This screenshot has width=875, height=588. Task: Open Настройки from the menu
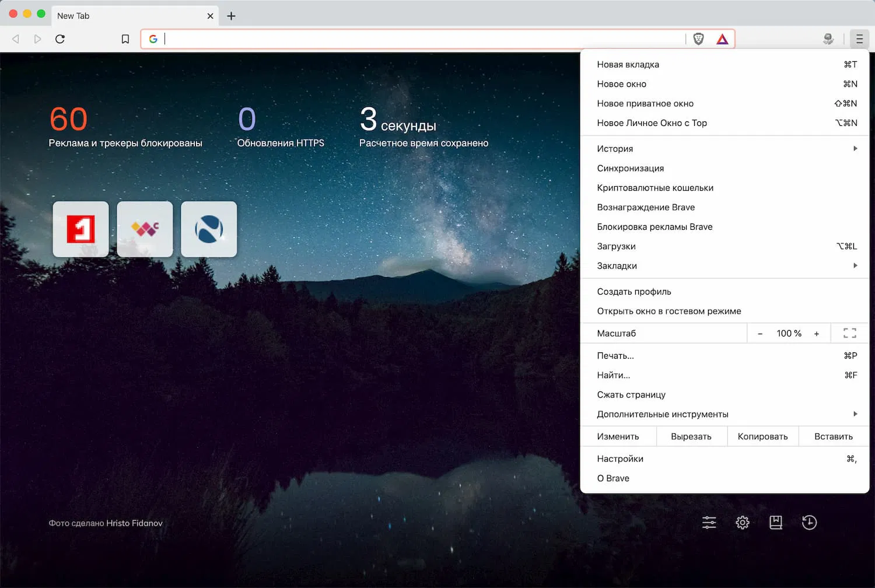(620, 459)
